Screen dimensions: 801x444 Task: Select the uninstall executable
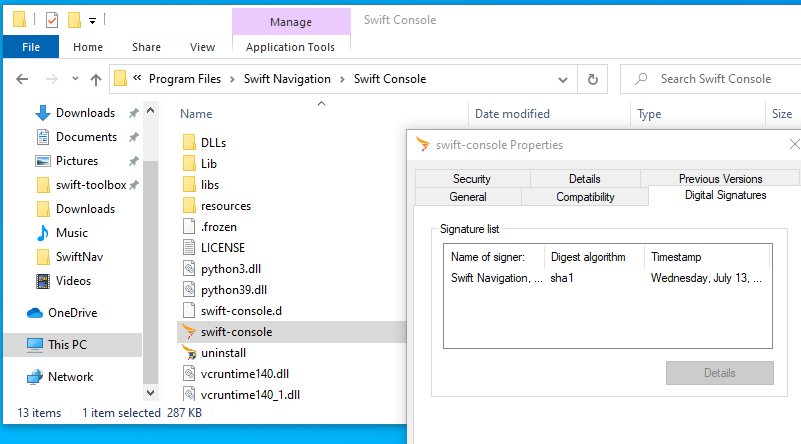tap(223, 353)
